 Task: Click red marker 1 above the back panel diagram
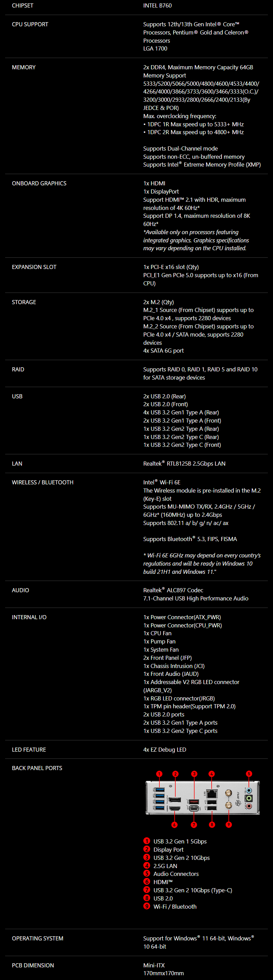pyautogui.click(x=159, y=774)
